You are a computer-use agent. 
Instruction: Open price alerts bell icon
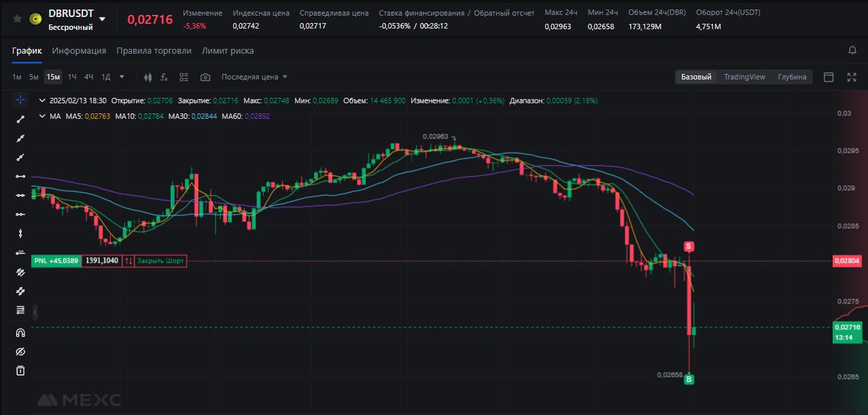point(852,50)
